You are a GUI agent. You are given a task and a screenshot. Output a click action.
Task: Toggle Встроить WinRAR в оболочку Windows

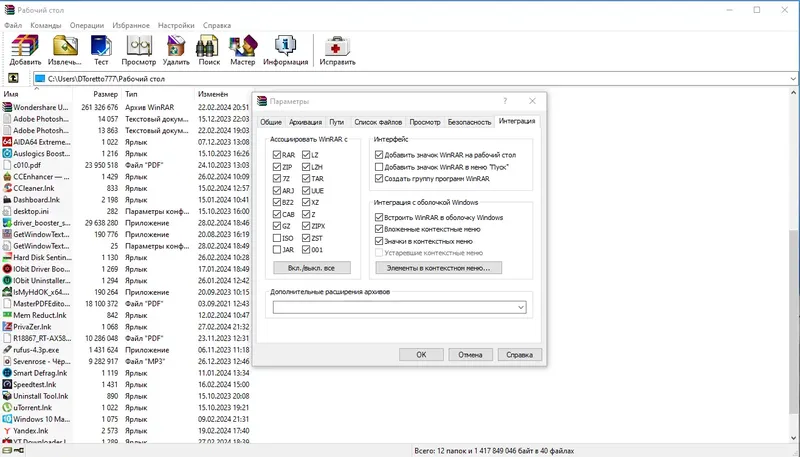379,217
